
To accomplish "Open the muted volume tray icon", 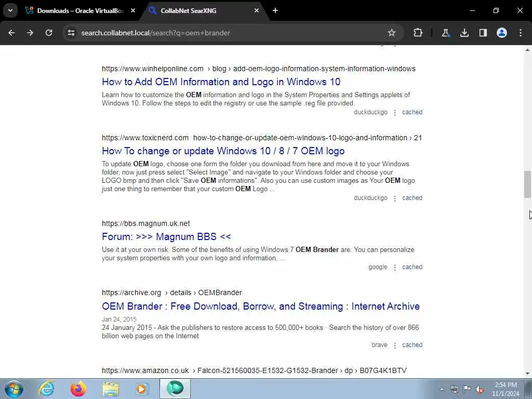I will 480,389.
